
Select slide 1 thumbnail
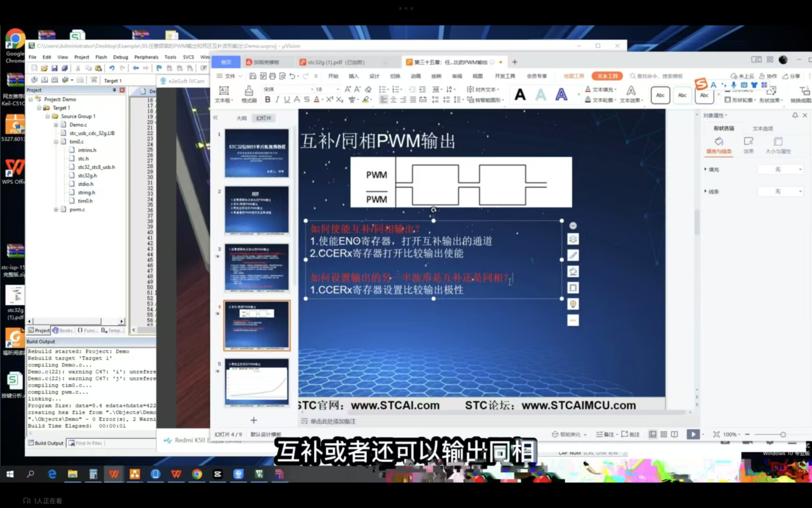coord(257,153)
